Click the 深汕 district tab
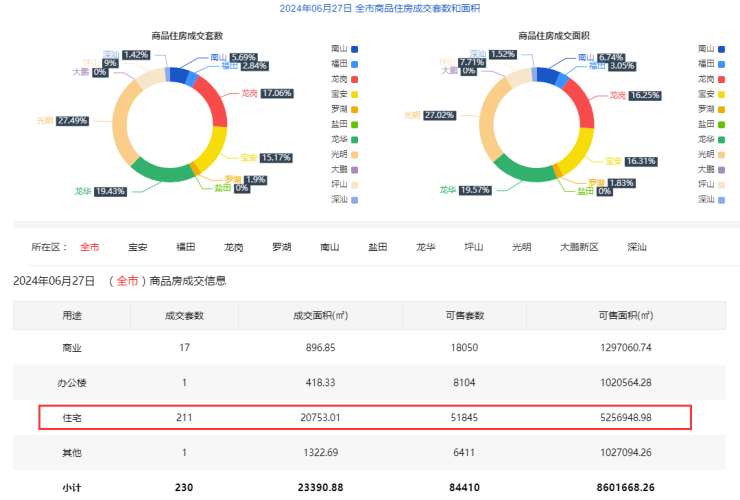Image resolution: width=740 pixels, height=500 pixels. (637, 247)
